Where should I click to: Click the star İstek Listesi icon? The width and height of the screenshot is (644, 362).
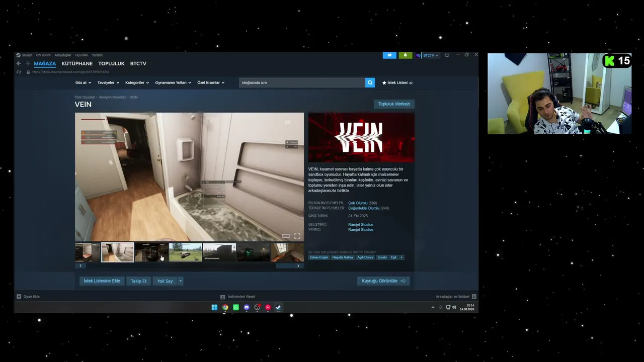(x=384, y=82)
